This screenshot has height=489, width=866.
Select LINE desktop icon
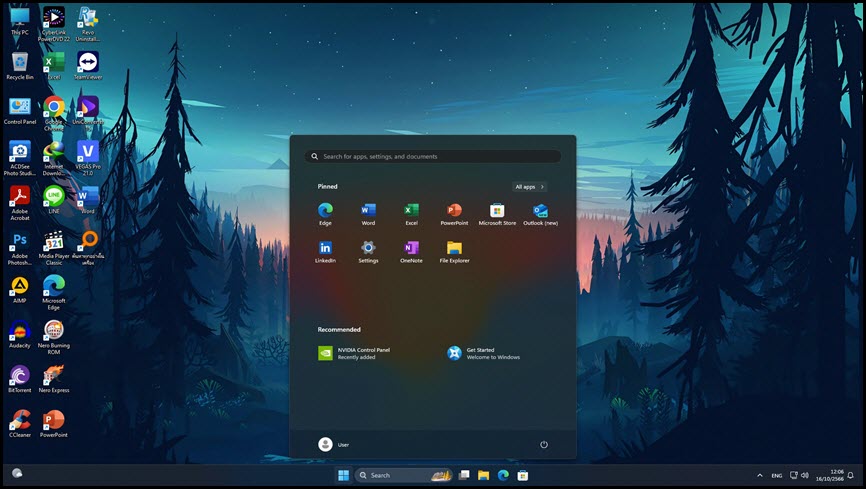pos(54,200)
